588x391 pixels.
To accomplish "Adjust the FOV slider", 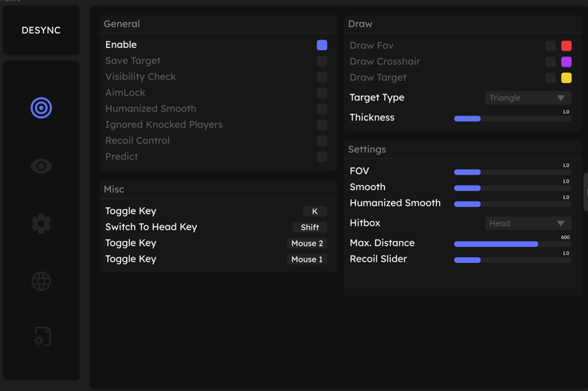I will [x=513, y=172].
